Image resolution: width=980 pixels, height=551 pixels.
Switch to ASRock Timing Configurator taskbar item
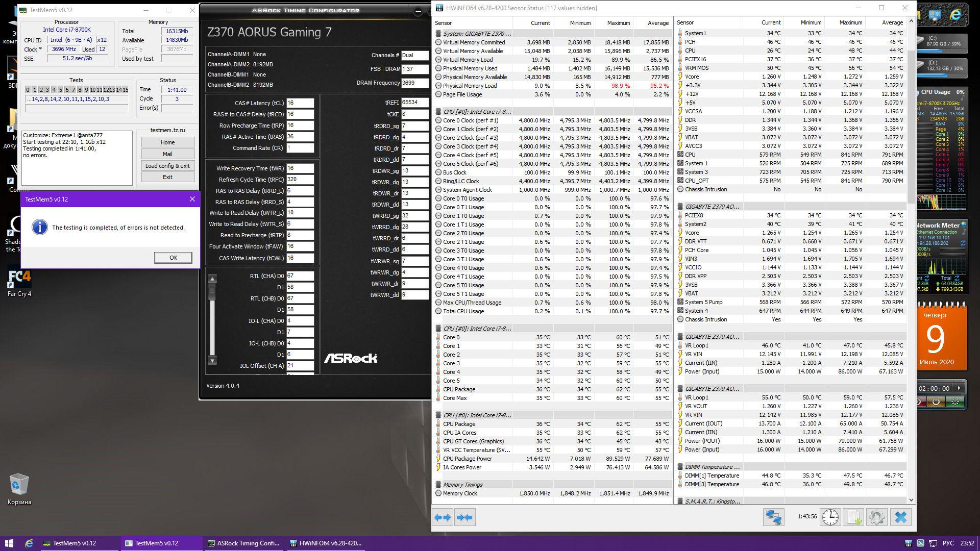tap(243, 543)
